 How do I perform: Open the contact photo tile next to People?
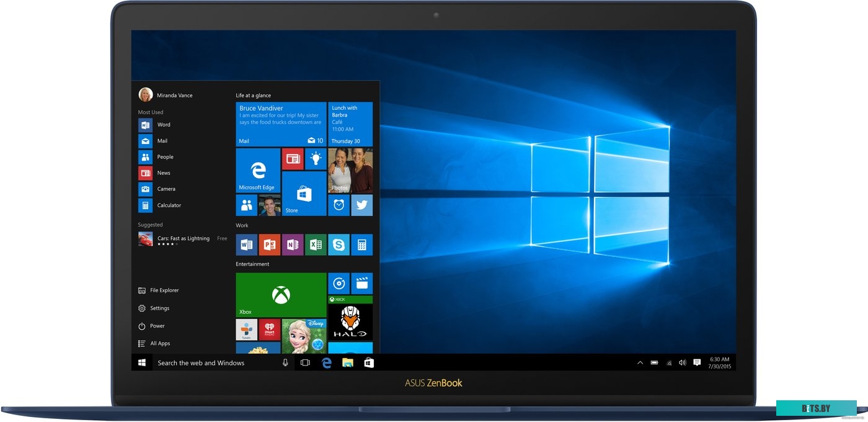click(270, 205)
